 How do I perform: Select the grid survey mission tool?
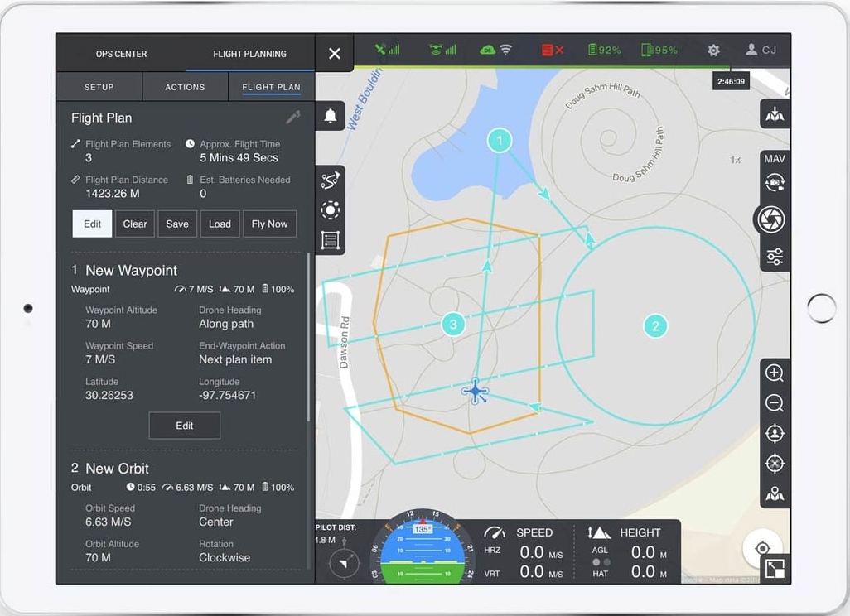tap(331, 240)
